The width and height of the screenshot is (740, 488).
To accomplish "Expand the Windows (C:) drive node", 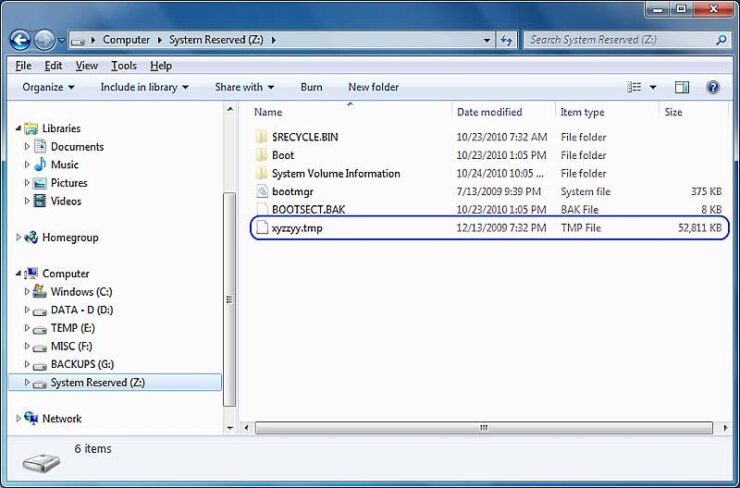I will 27,292.
